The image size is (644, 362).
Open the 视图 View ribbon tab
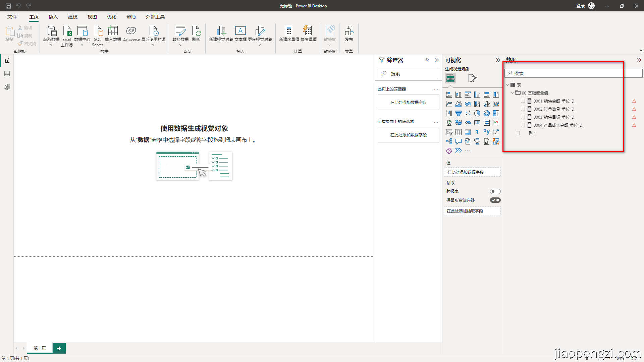[x=92, y=17]
